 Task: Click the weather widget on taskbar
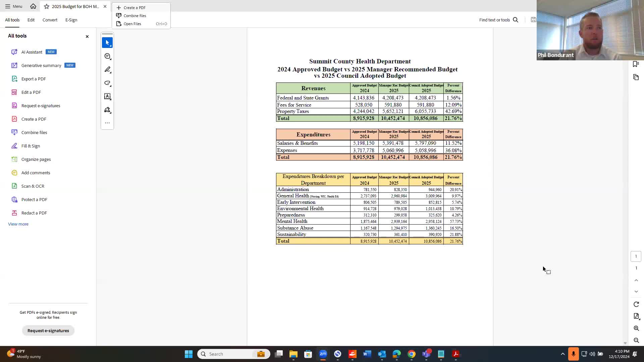[24, 354]
